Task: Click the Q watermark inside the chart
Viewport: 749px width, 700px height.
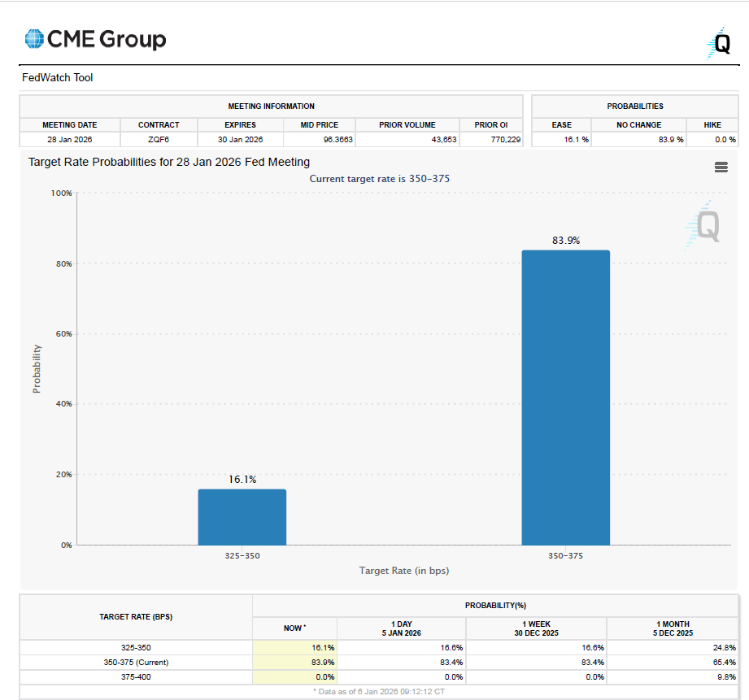Action: click(702, 224)
